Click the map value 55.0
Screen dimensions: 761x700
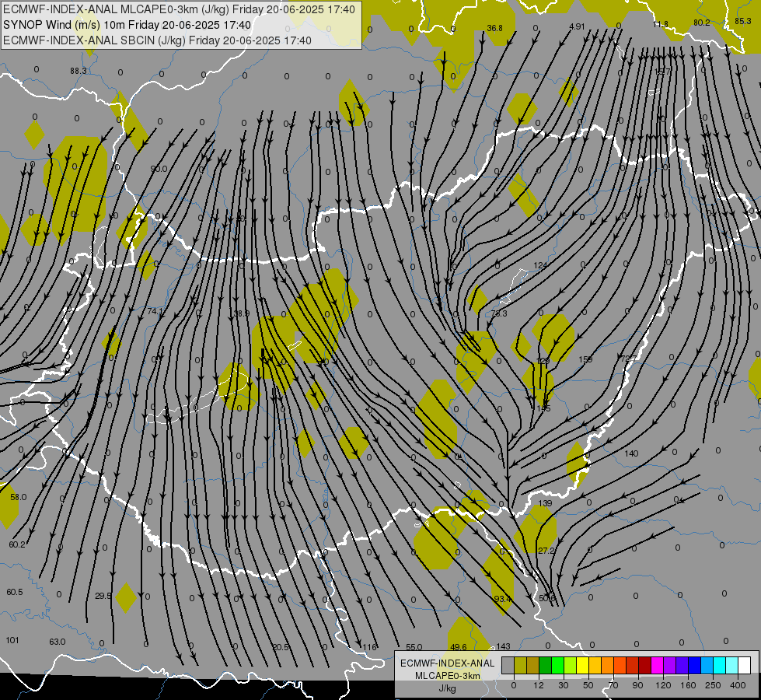(414, 647)
